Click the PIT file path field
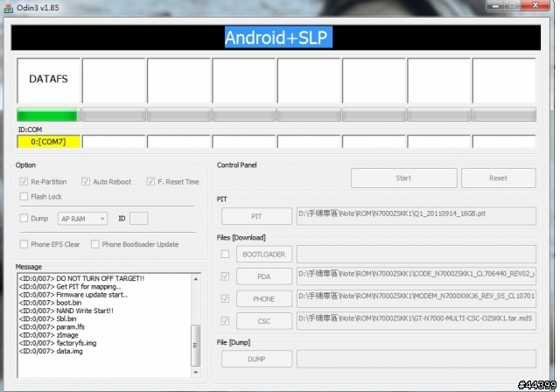 click(x=416, y=216)
